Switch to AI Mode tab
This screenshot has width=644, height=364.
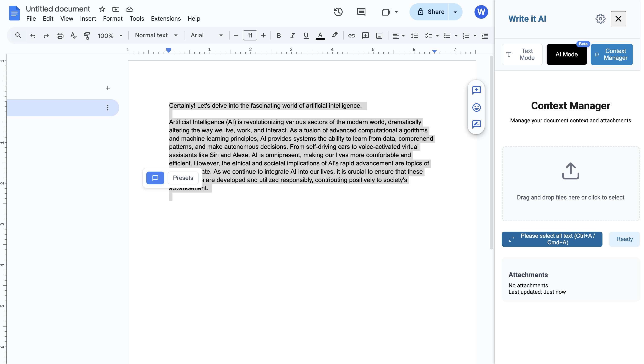[566, 54]
